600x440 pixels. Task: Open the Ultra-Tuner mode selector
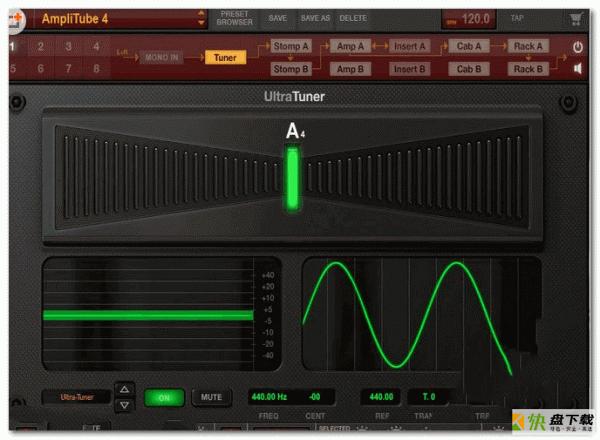tap(77, 397)
